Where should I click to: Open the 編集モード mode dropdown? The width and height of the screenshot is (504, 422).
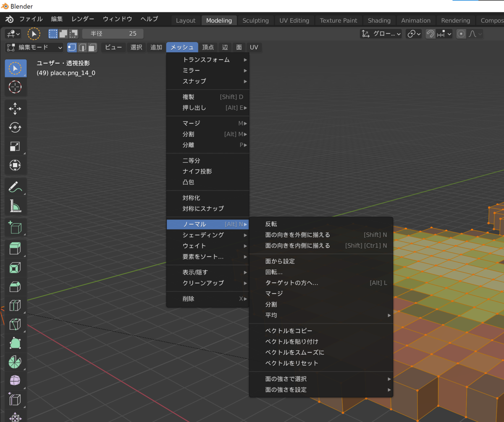click(34, 47)
